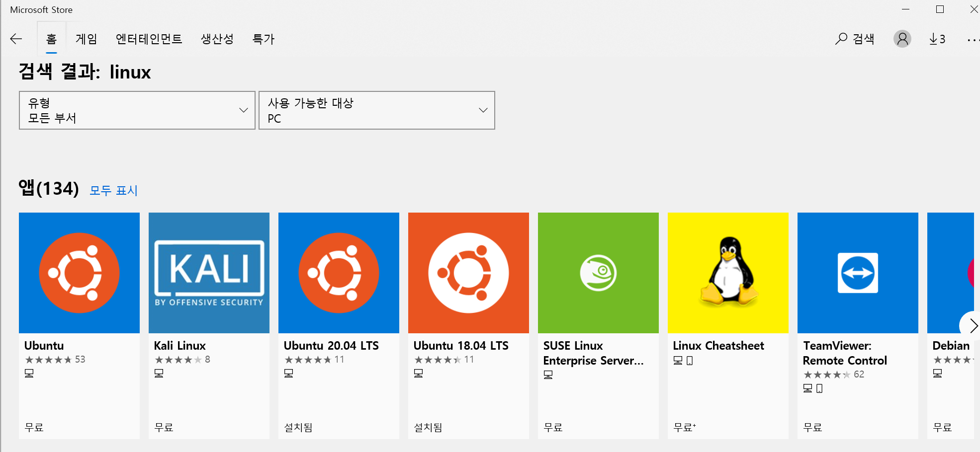Click the Kali Linux 8 star rating
Screen dimensions: 980x452
coord(182,359)
